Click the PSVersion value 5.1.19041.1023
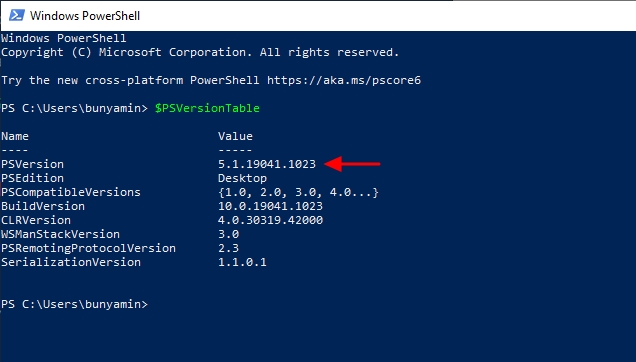 [x=266, y=164]
